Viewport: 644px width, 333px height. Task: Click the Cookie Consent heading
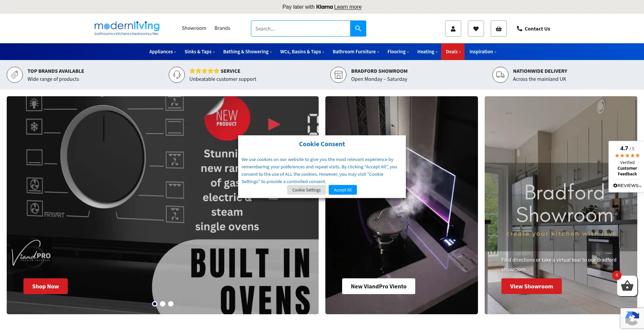pyautogui.click(x=322, y=144)
